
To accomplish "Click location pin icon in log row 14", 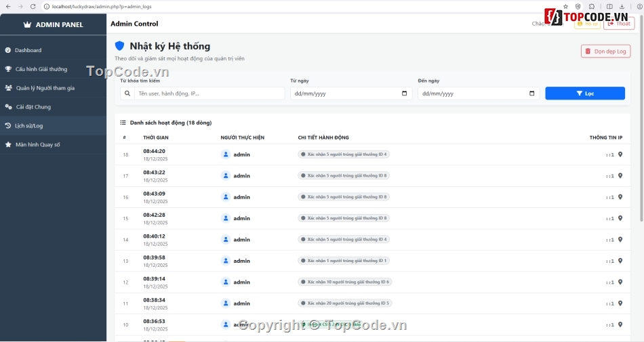I will (620, 240).
